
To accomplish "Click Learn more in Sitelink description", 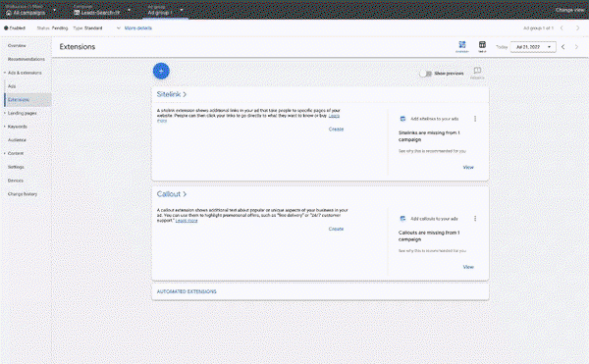I will click(334, 116).
